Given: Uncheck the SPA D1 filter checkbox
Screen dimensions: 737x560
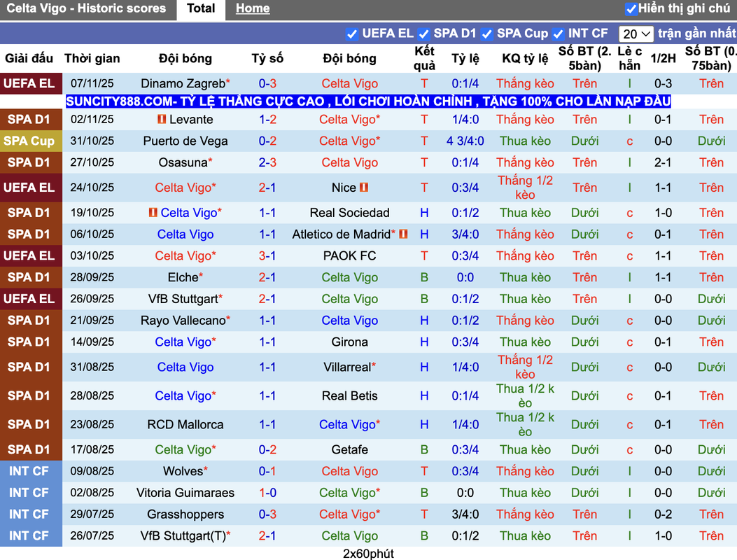Looking at the screenshot, I should pyautogui.click(x=423, y=34).
